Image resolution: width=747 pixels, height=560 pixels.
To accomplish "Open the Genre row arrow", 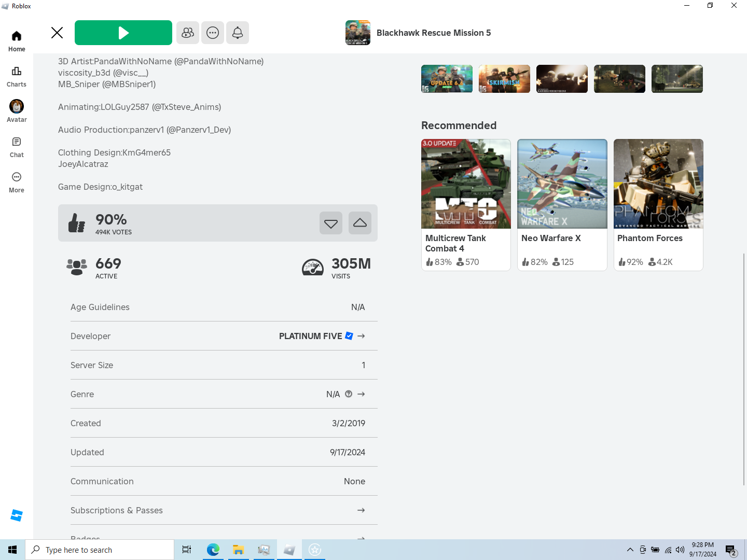I will click(x=361, y=394).
